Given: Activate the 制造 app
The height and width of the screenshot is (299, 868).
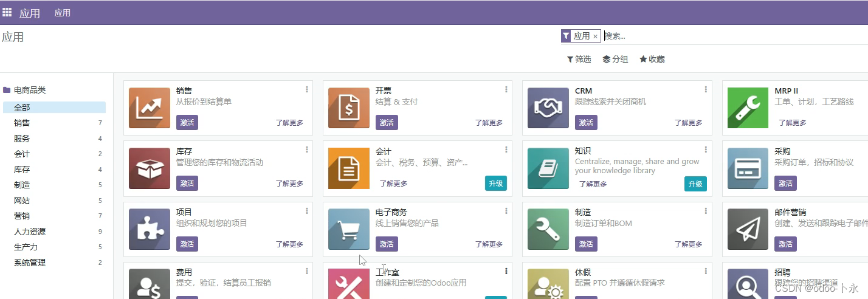Looking at the screenshot, I should 586,244.
